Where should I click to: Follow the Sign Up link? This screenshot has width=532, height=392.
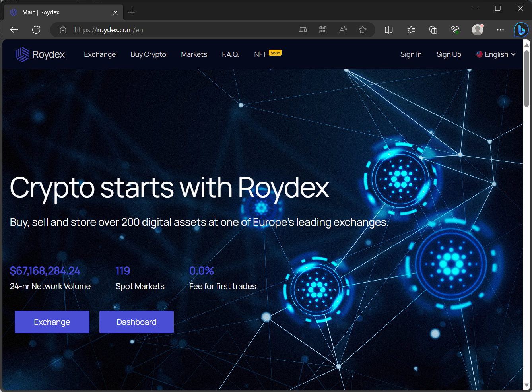tap(449, 54)
